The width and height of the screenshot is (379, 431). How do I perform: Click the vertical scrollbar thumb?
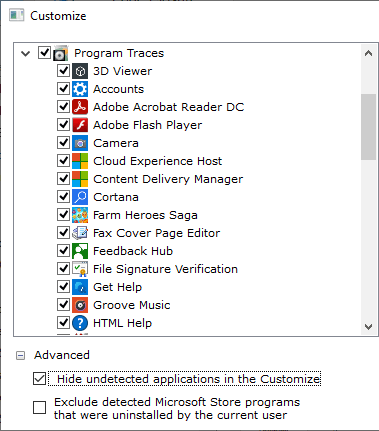coord(368,127)
